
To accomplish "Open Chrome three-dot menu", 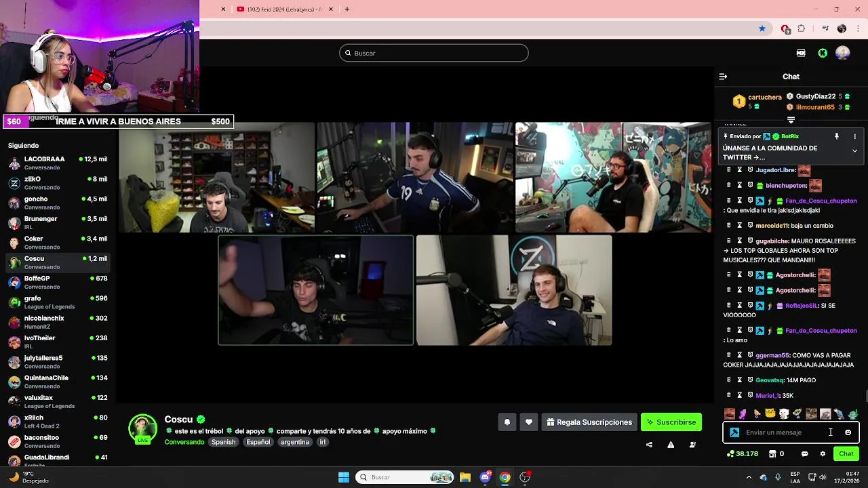I will [x=859, y=28].
